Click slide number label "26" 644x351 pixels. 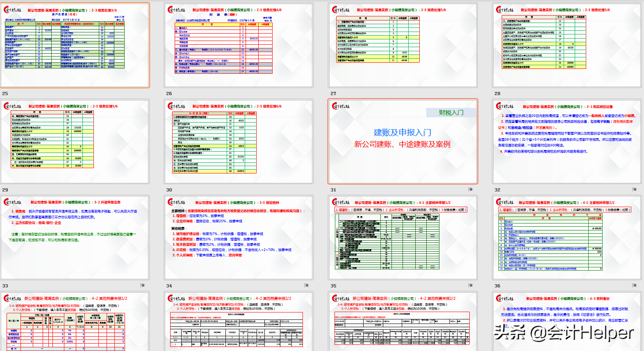click(169, 93)
